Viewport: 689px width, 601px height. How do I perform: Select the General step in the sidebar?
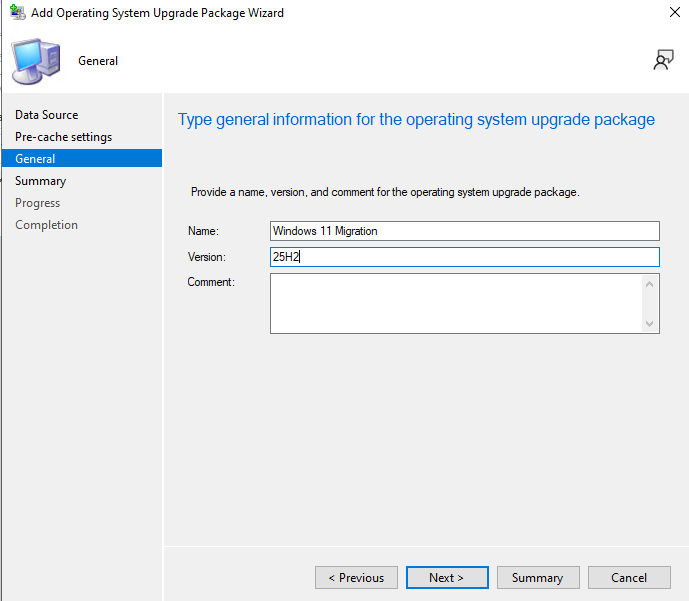point(35,159)
